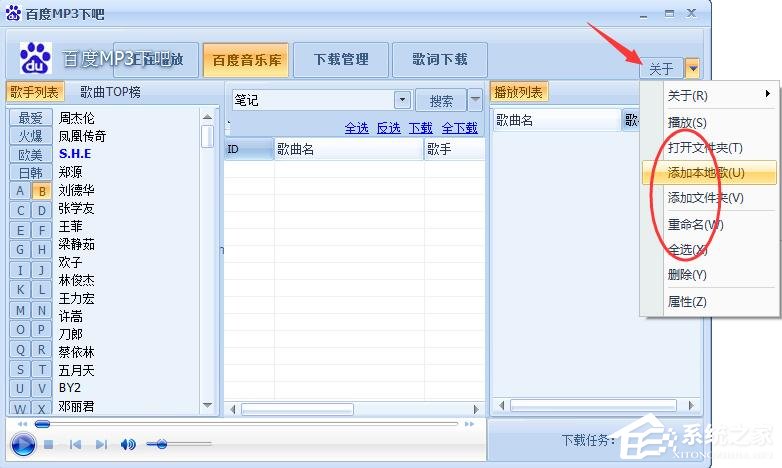Toggle the letter D singer filter
782x468 pixels.
pyautogui.click(x=42, y=211)
